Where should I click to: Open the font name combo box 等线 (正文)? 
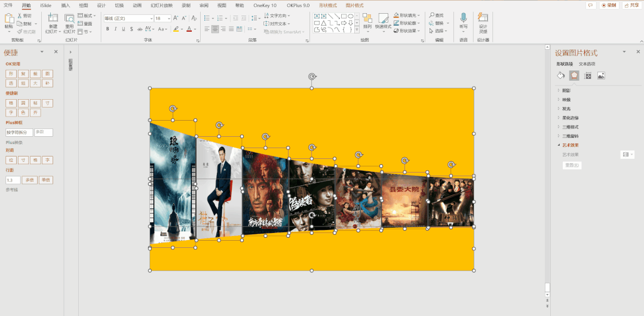128,19
